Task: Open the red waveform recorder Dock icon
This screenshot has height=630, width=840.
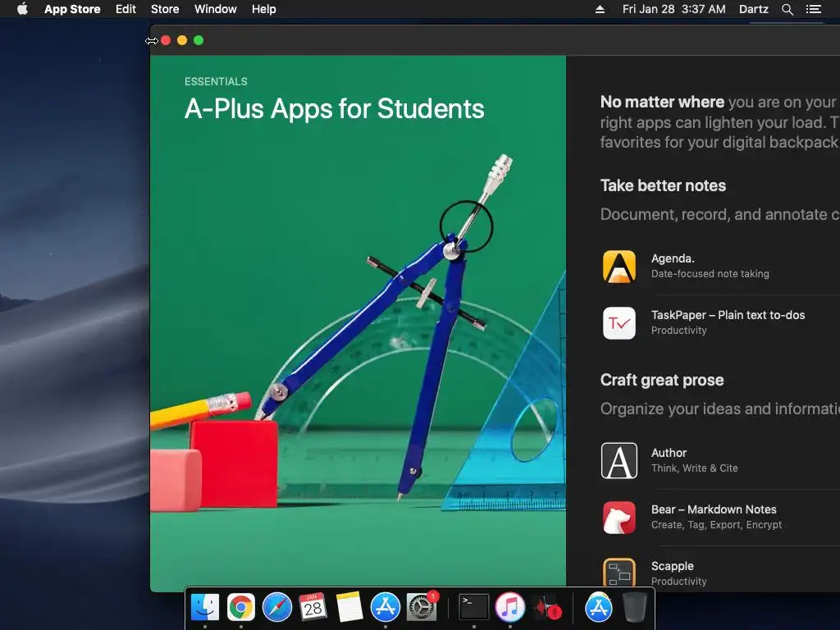Action: click(x=546, y=608)
